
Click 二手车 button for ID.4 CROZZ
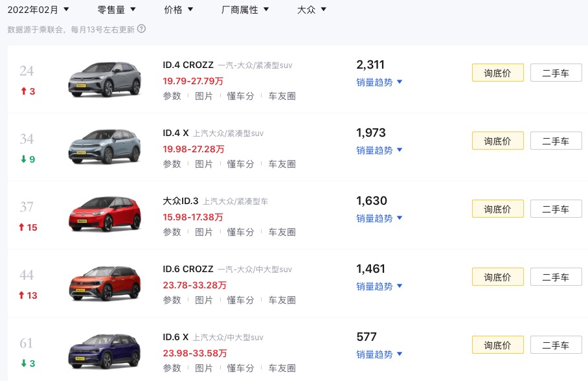pyautogui.click(x=556, y=73)
